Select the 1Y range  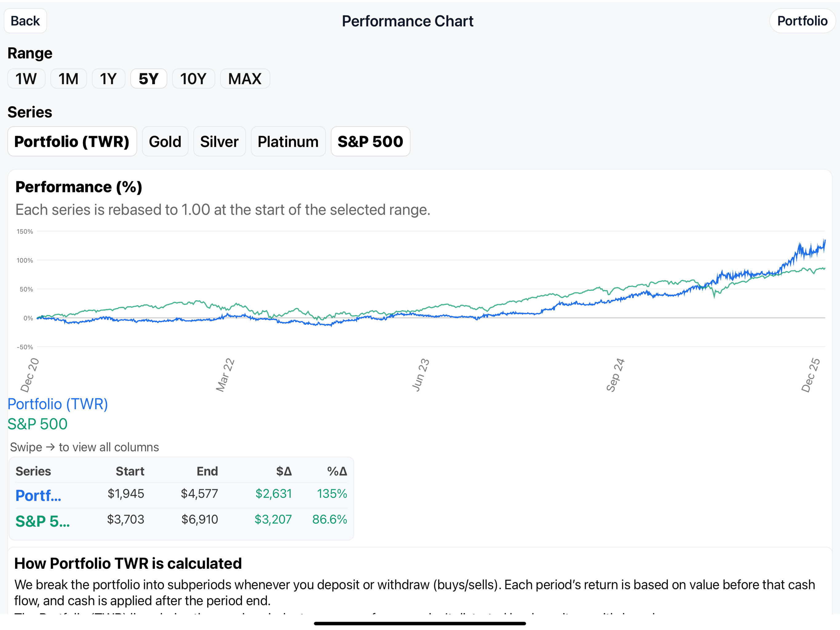click(x=108, y=79)
